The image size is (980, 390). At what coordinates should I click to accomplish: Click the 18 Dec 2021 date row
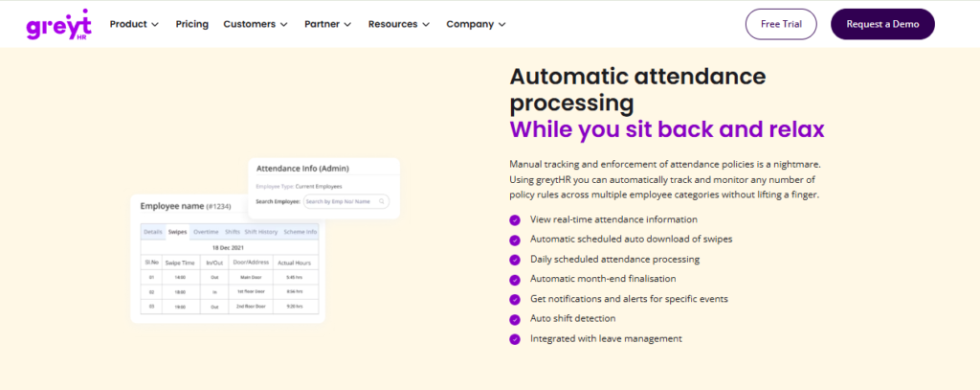pyautogui.click(x=230, y=248)
